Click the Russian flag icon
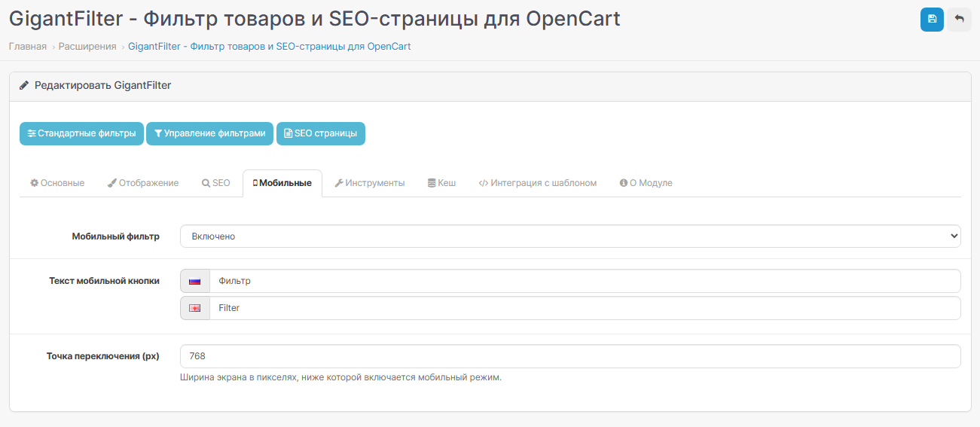Viewport: 980px width, 427px height. pos(195,281)
